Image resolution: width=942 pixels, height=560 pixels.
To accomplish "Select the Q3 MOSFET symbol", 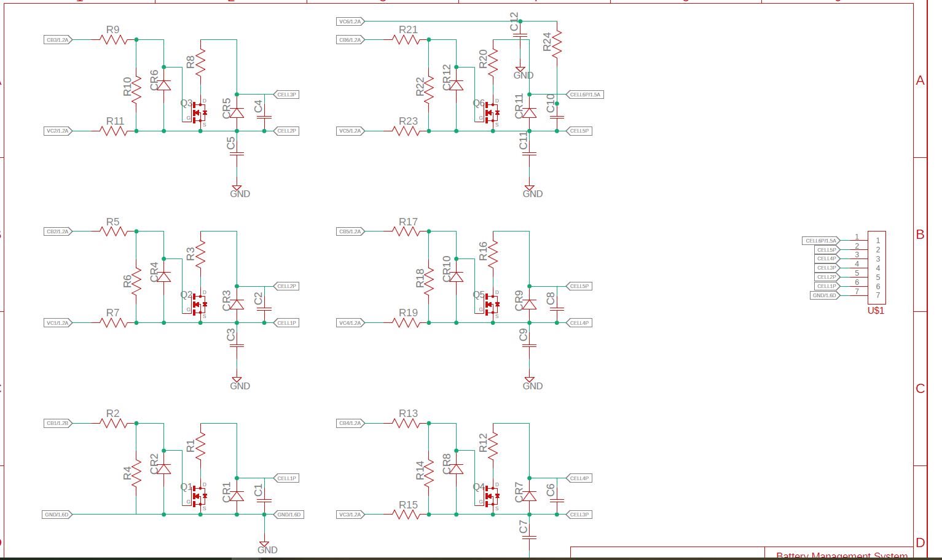I will [x=199, y=112].
